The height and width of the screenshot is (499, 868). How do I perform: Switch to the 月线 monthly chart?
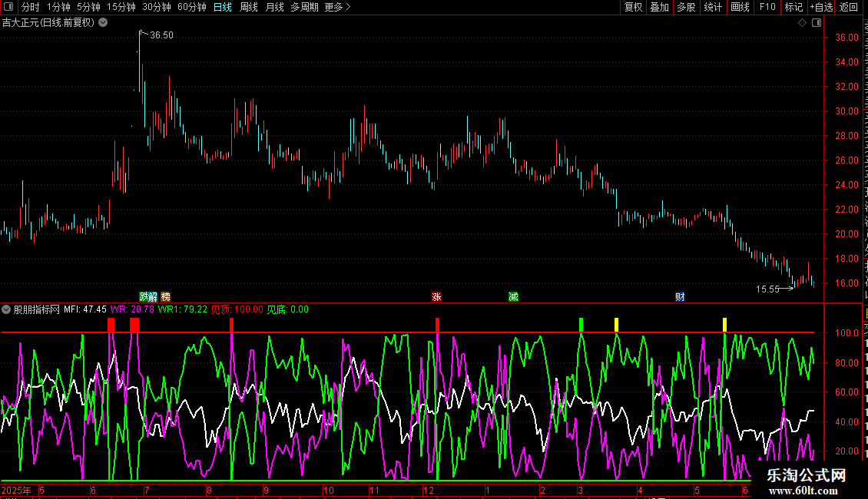(x=274, y=7)
